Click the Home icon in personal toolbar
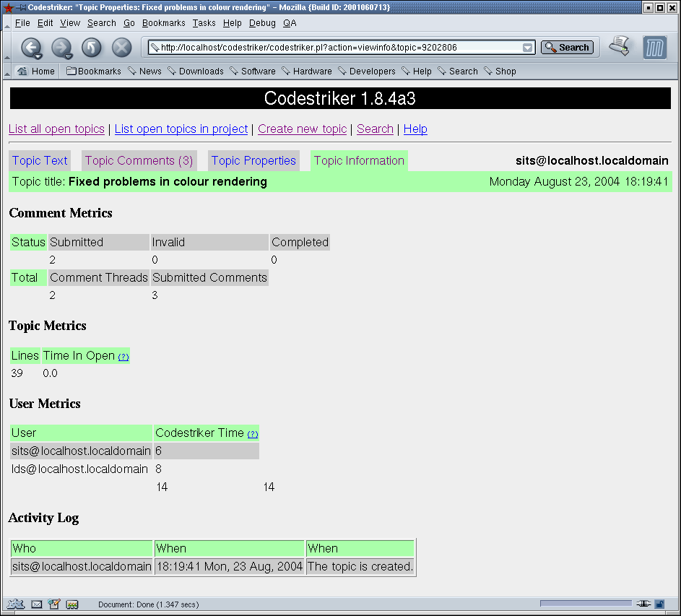 [36, 71]
